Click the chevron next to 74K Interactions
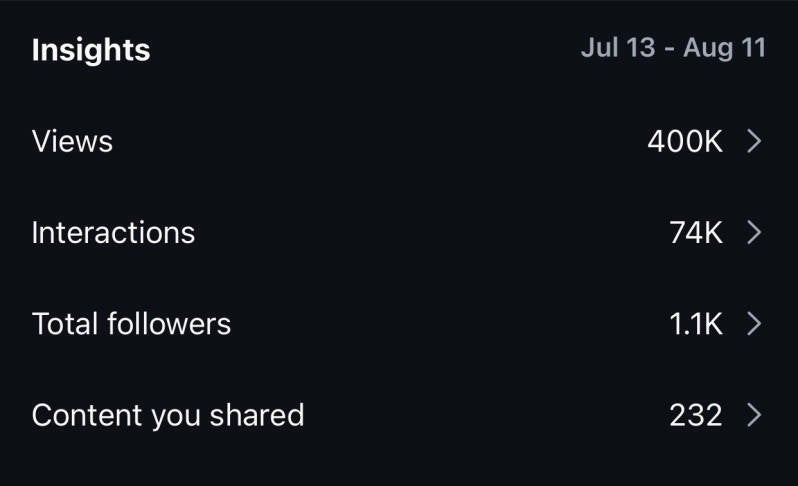 (754, 233)
